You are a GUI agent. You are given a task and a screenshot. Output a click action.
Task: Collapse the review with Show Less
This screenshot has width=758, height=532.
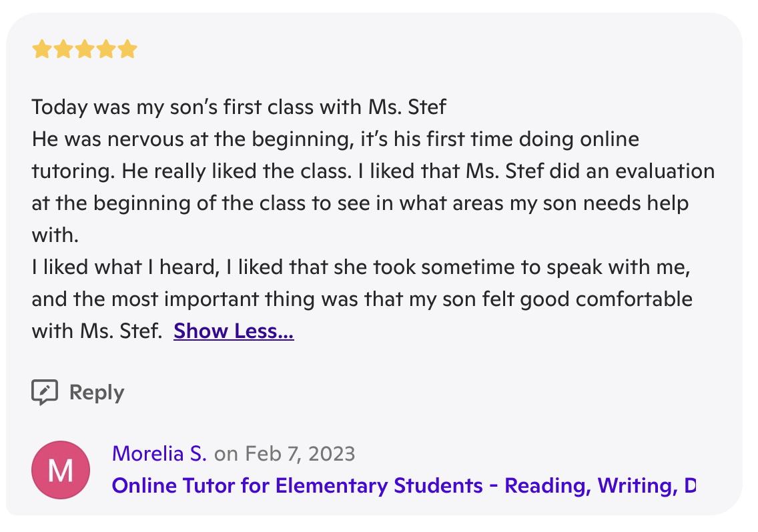click(234, 331)
